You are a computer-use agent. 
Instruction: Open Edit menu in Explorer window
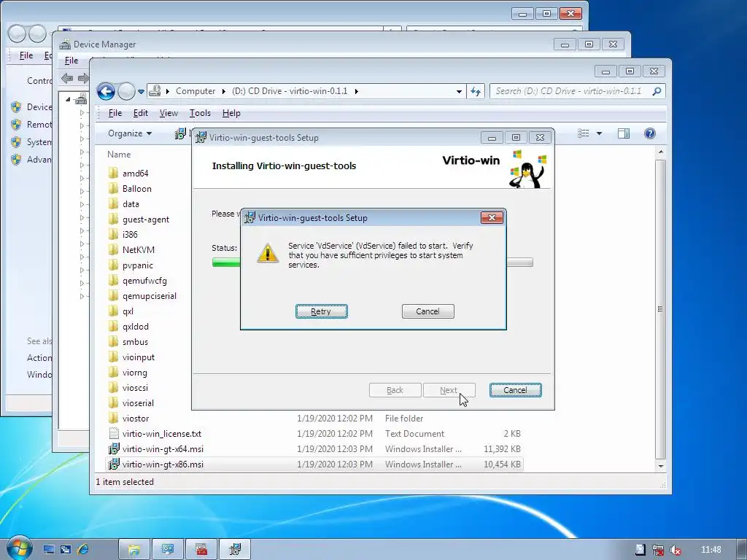tap(141, 113)
